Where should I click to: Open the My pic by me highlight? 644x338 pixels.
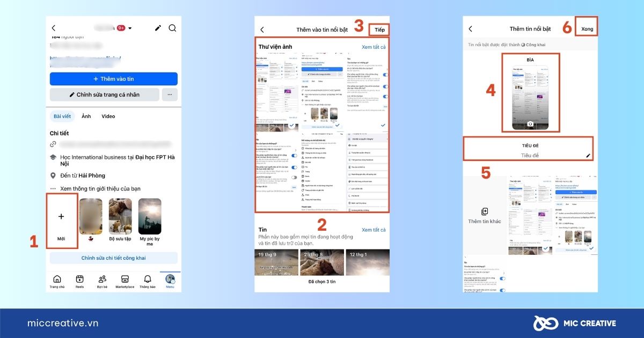[x=150, y=216]
